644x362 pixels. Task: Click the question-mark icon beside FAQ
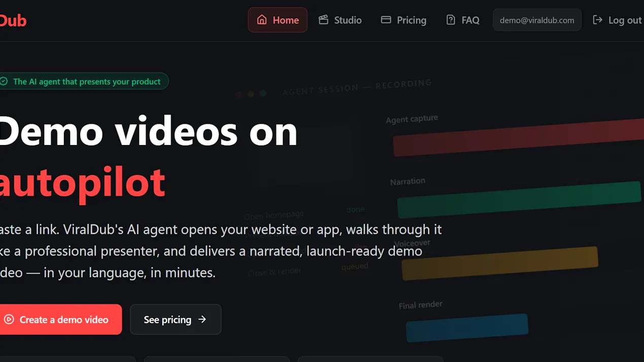450,20
